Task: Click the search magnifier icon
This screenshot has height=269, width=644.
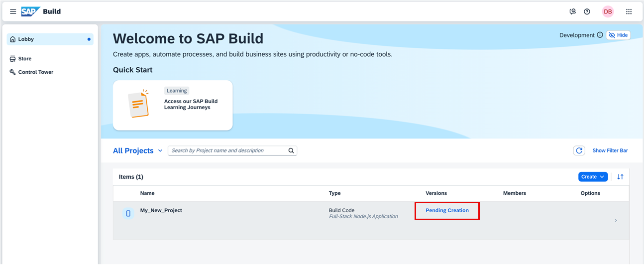Action: click(292, 150)
